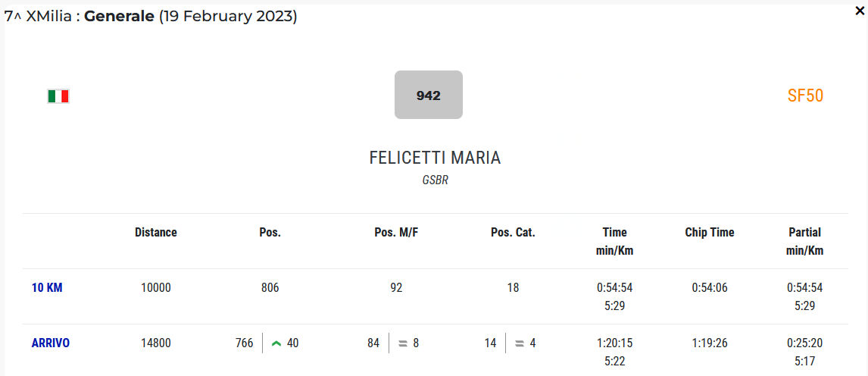Viewport: 868px width, 376px height.
Task: Open the 10 KM split row link
Action: (x=47, y=288)
